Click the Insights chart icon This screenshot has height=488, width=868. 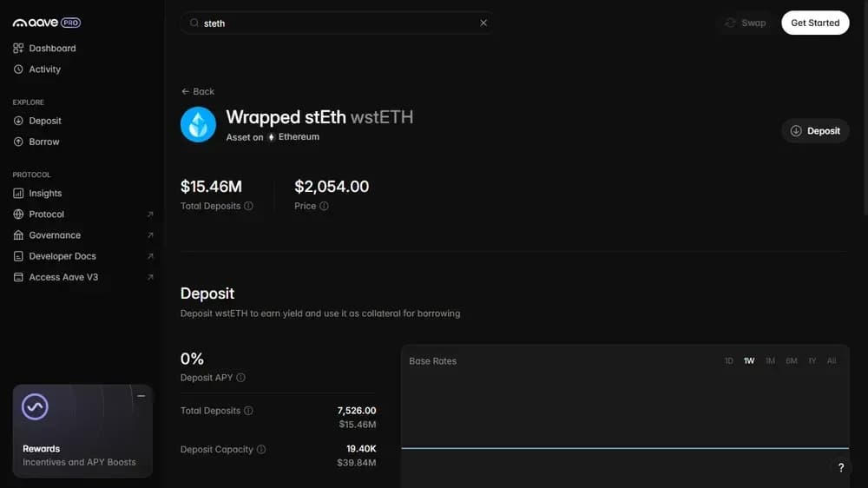tap(18, 194)
